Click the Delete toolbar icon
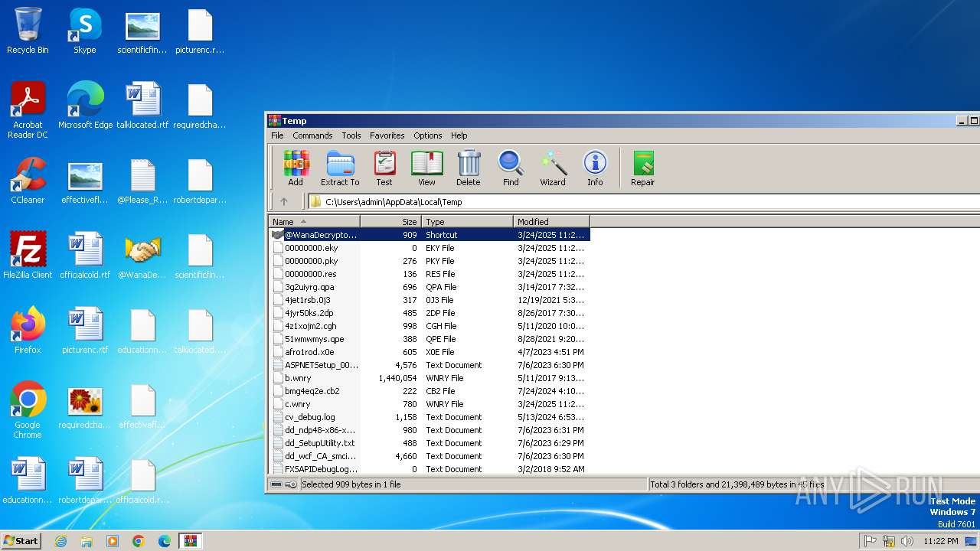This screenshot has height=551, width=980. pos(469,168)
